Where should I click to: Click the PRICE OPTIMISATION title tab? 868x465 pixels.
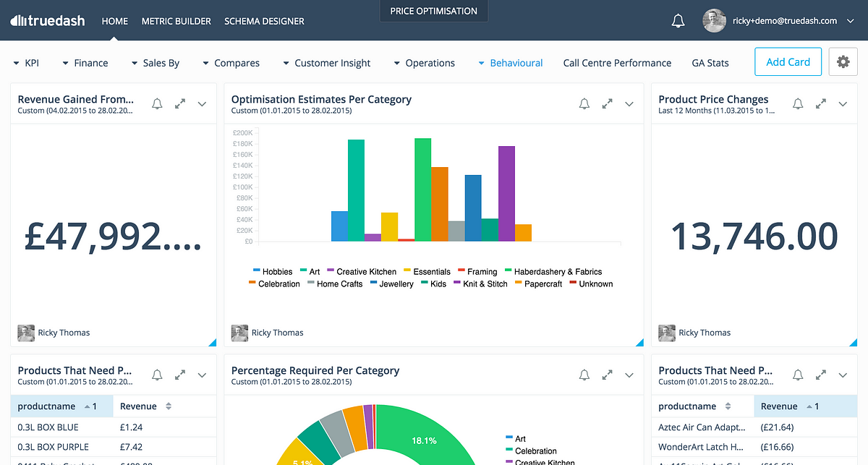[433, 11]
